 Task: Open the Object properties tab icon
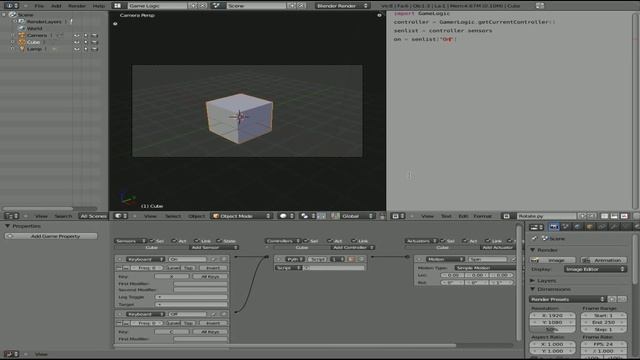point(589,227)
